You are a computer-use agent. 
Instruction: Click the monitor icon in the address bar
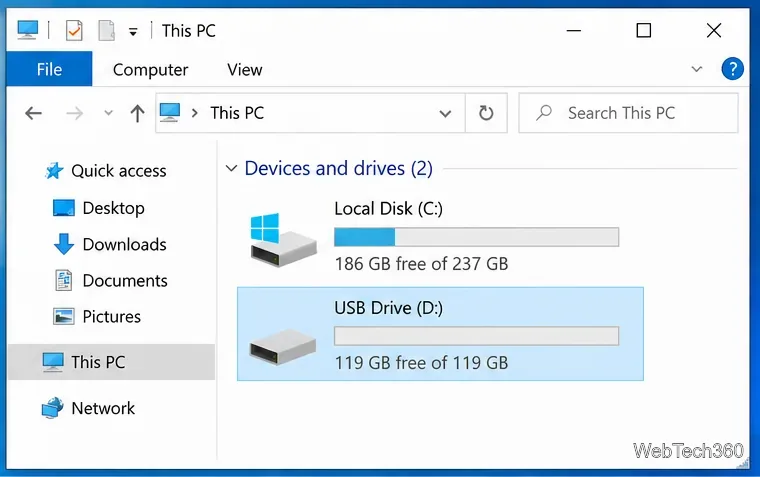[x=170, y=112]
